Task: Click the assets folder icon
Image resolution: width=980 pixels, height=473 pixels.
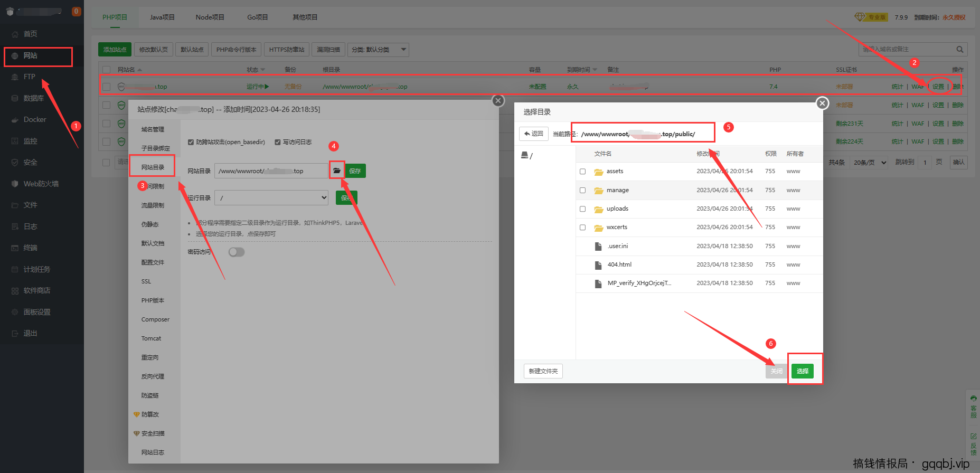Action: [598, 172]
